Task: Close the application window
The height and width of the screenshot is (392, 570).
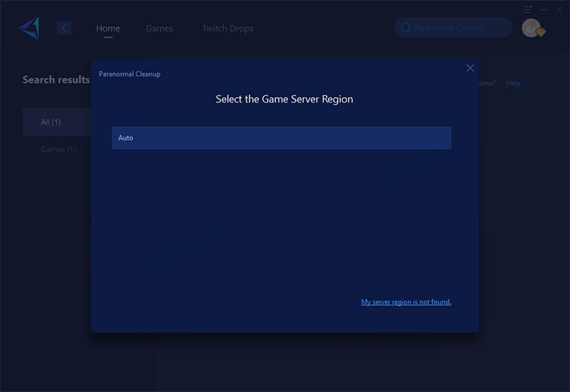Action: (x=559, y=10)
